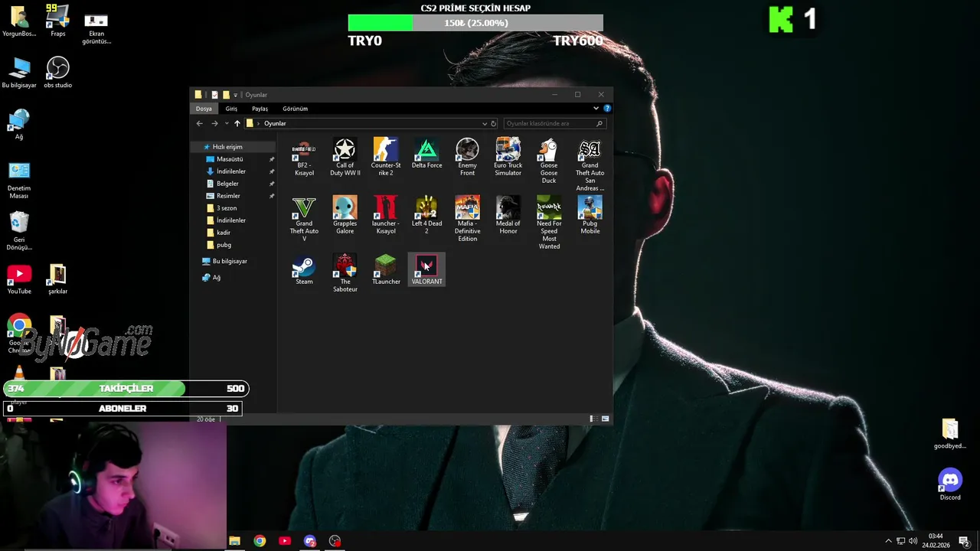Open Explorer help question mark icon

[607, 109]
